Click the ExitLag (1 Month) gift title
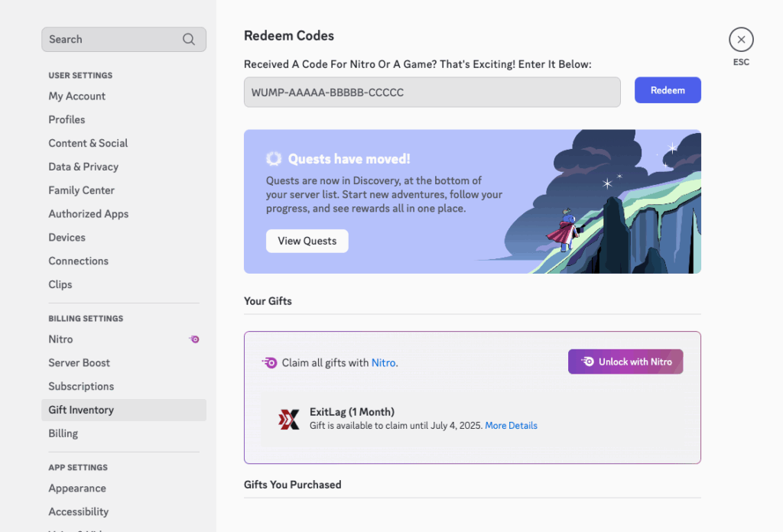The width and height of the screenshot is (783, 532). coord(352,412)
